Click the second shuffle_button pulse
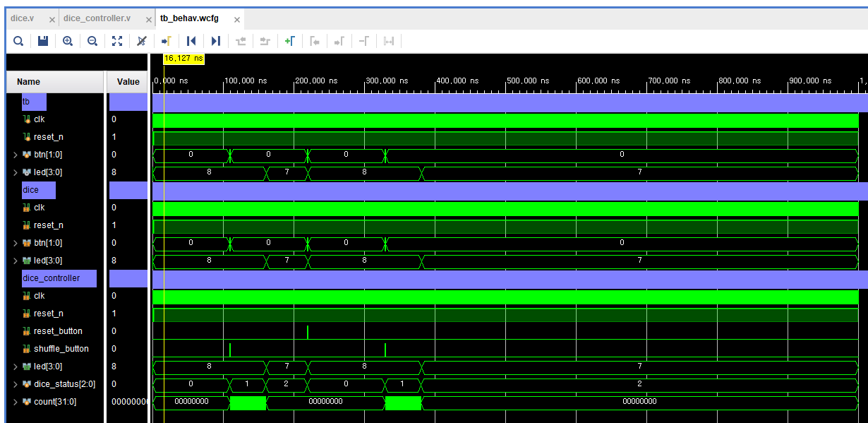Viewport: 868px width, 423px height. 385,350
